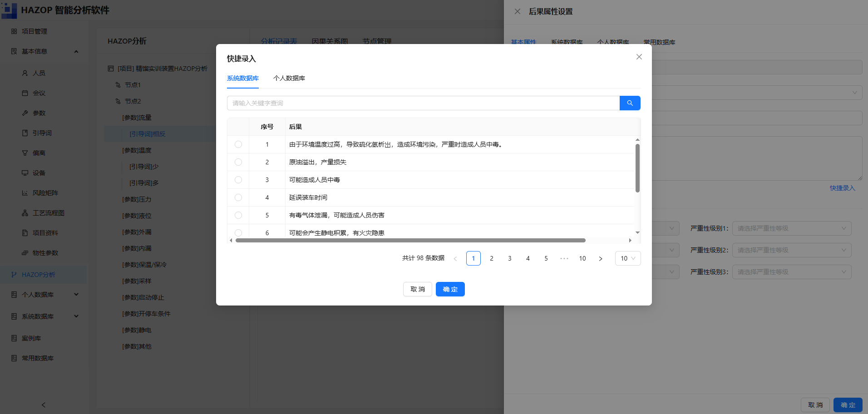Collapse sidebar with the bottom left arrow
The height and width of the screenshot is (414, 868).
[44, 405]
